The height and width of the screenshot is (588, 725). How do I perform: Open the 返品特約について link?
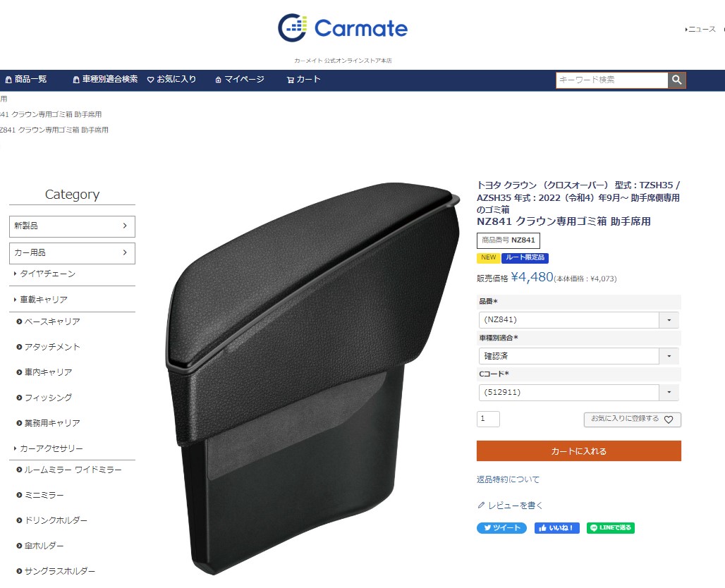point(508,479)
